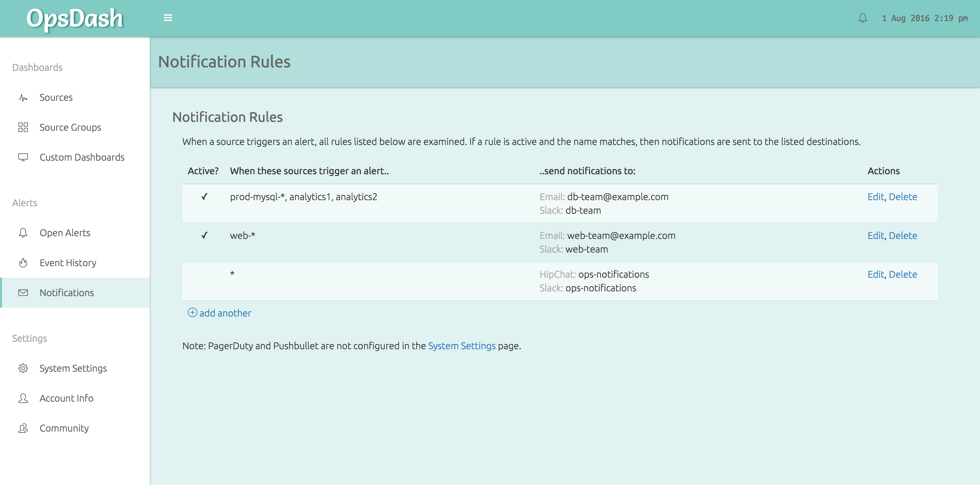
Task: Click the Event History flame icon
Action: point(23,262)
